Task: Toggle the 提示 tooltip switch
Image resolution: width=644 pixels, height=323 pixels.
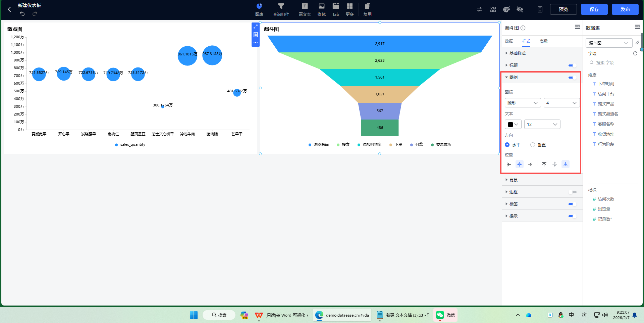Action: coord(572,216)
